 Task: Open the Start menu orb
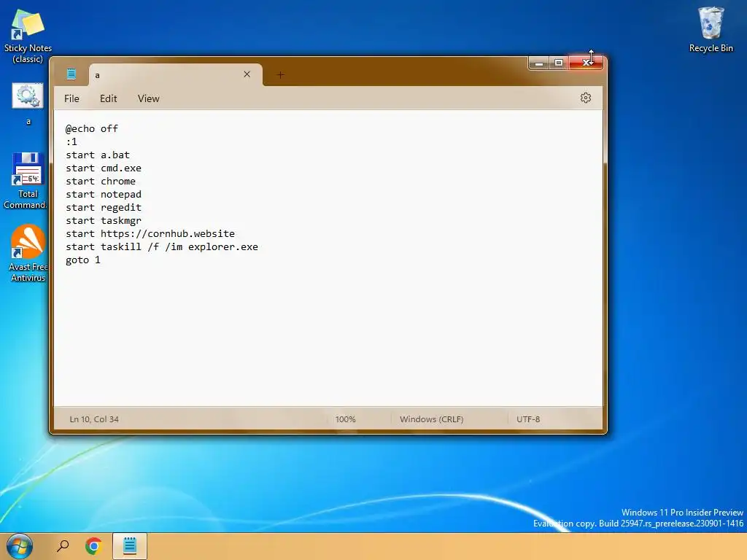(x=20, y=545)
